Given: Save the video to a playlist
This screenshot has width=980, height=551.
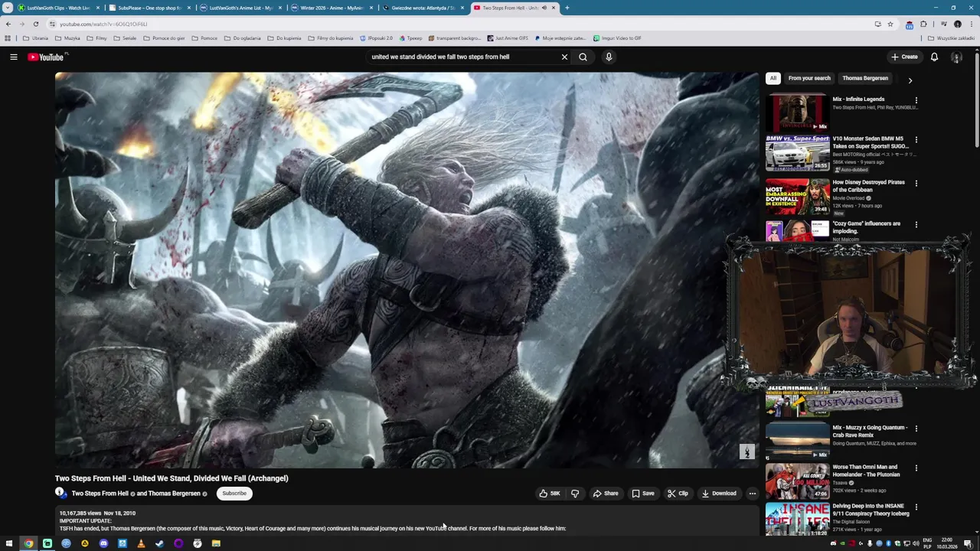Looking at the screenshot, I should point(643,494).
